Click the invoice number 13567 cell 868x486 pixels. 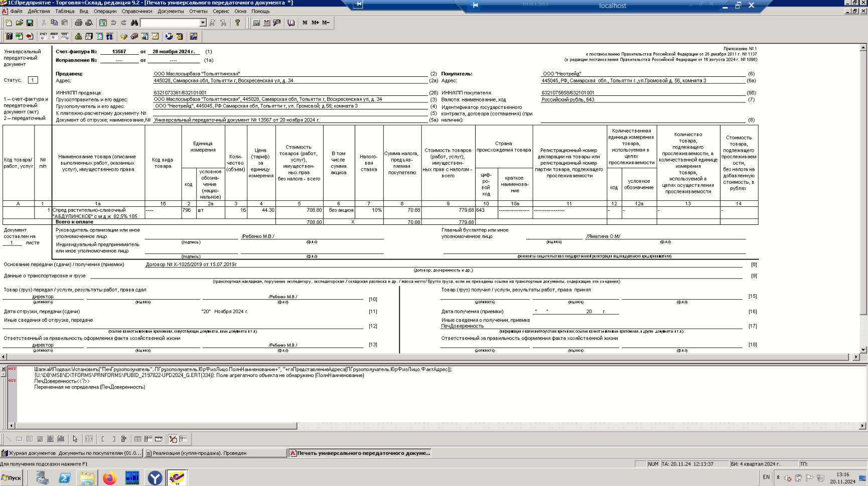(x=119, y=52)
